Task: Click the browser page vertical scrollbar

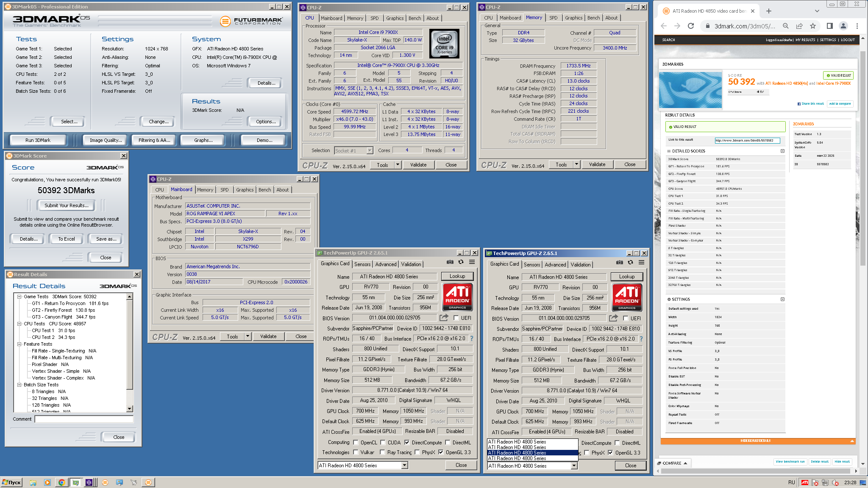Action: (862, 159)
